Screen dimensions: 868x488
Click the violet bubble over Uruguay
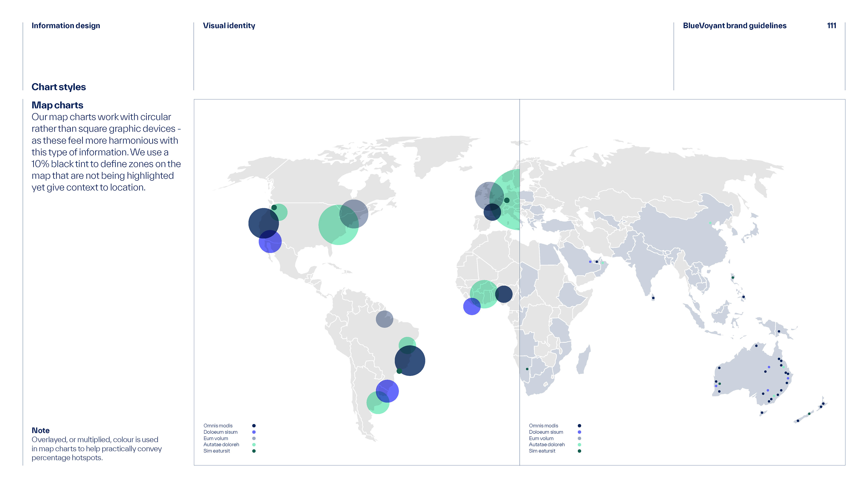coord(387,391)
